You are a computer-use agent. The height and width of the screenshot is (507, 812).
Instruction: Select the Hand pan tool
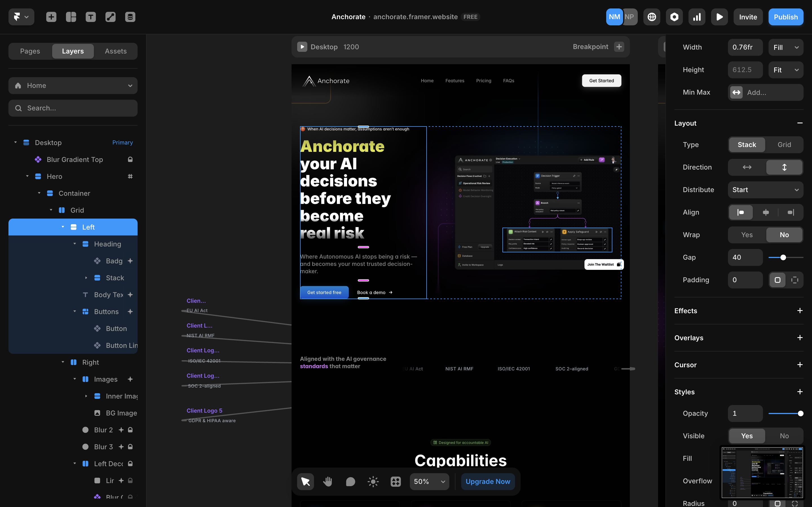328,482
